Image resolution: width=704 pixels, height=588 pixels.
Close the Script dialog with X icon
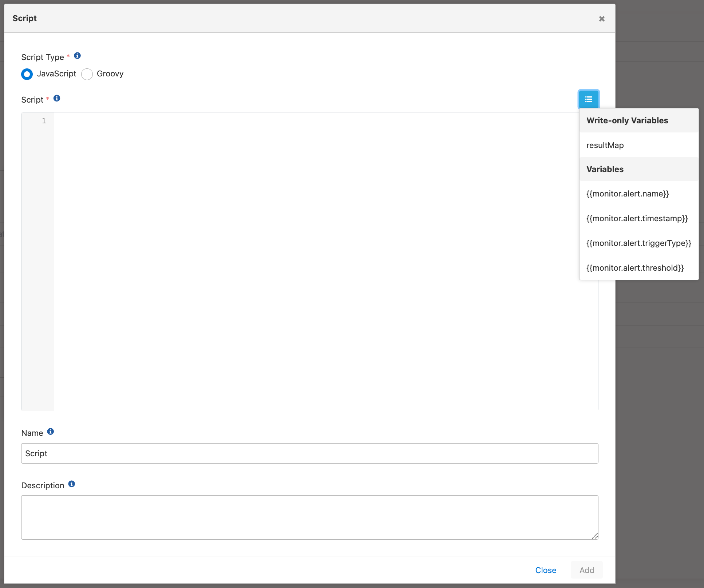pos(602,19)
